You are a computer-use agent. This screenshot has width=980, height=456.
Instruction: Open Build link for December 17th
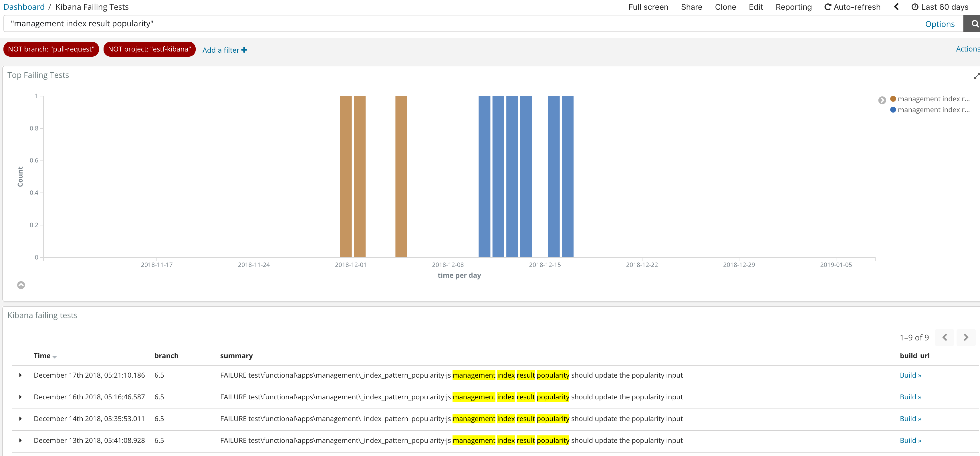pyautogui.click(x=910, y=375)
